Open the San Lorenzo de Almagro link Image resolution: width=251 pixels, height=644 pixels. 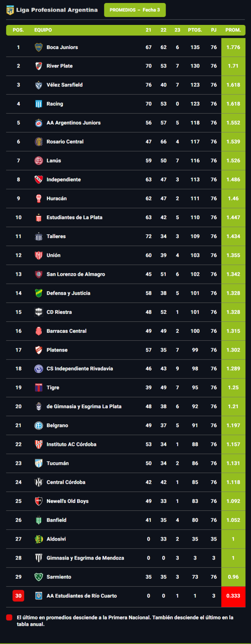76,274
